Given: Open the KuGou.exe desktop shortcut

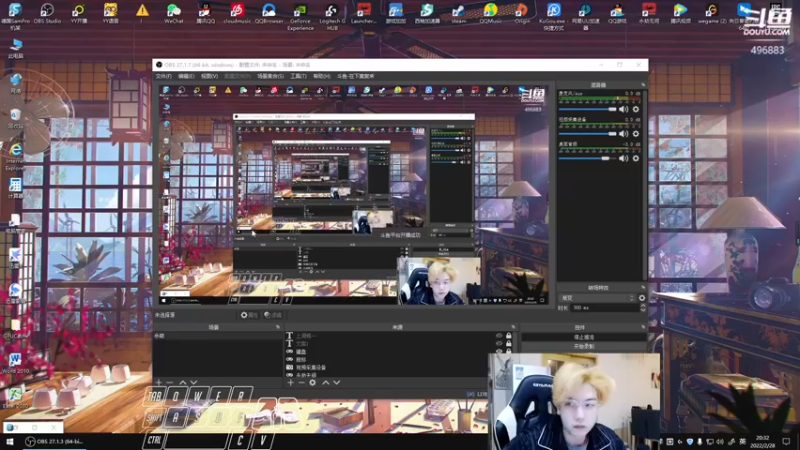Looking at the screenshot, I should 553,16.
